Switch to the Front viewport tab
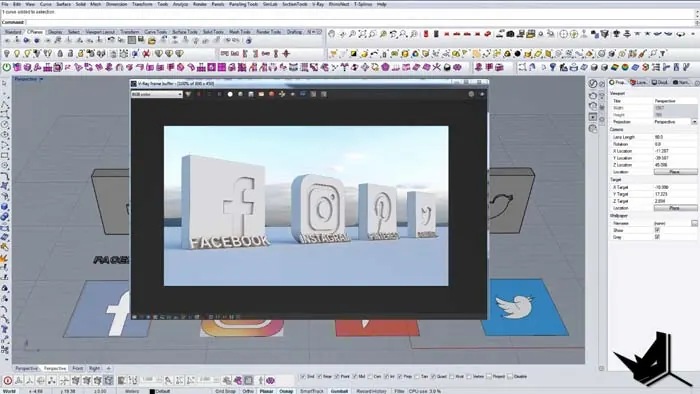 click(x=78, y=368)
